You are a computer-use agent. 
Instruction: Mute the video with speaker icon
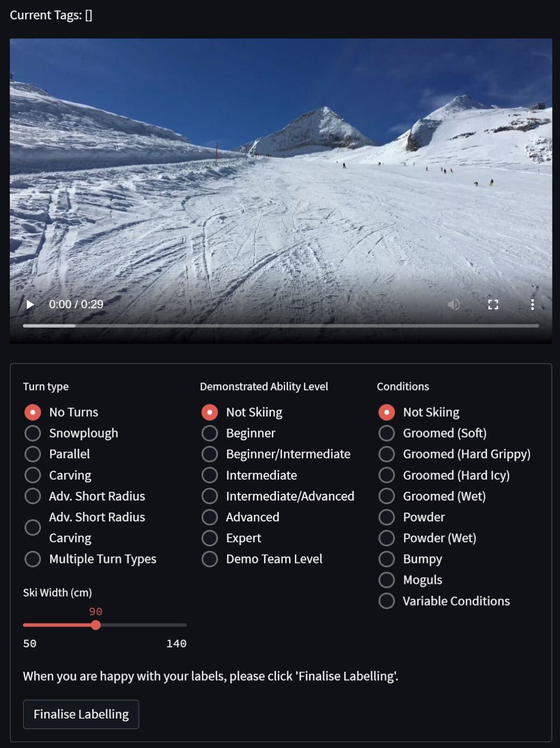click(453, 305)
